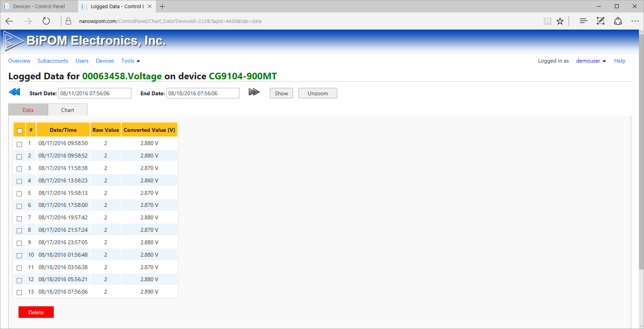The width and height of the screenshot is (644, 329).
Task: Click the Date/Time column header
Action: click(63, 130)
